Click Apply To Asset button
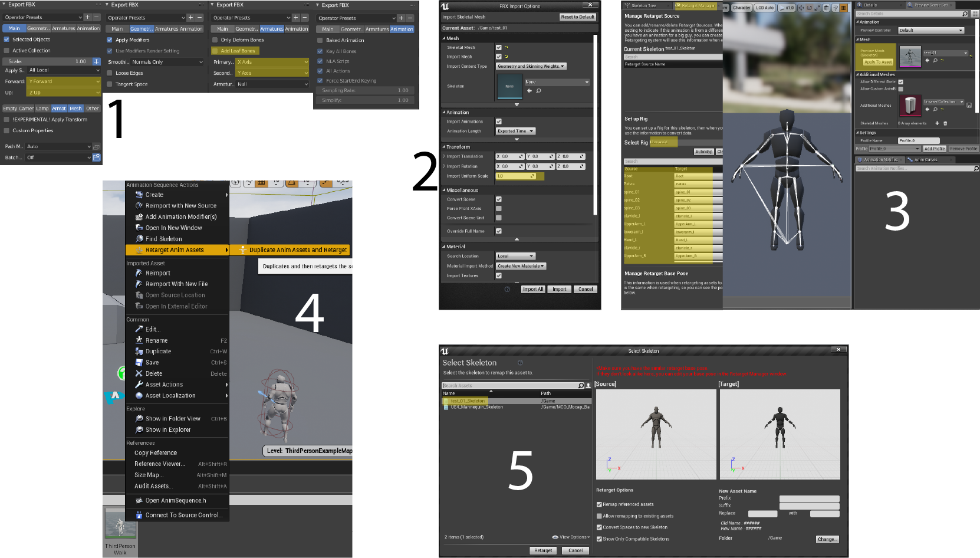 coord(878,62)
